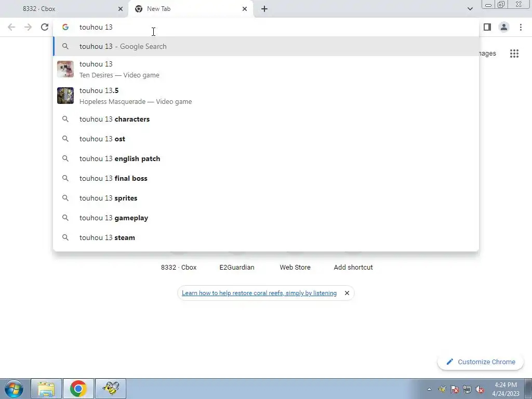The height and width of the screenshot is (399, 532).
Task: Dismiss the coral reefs promo message
Action: [x=347, y=293]
